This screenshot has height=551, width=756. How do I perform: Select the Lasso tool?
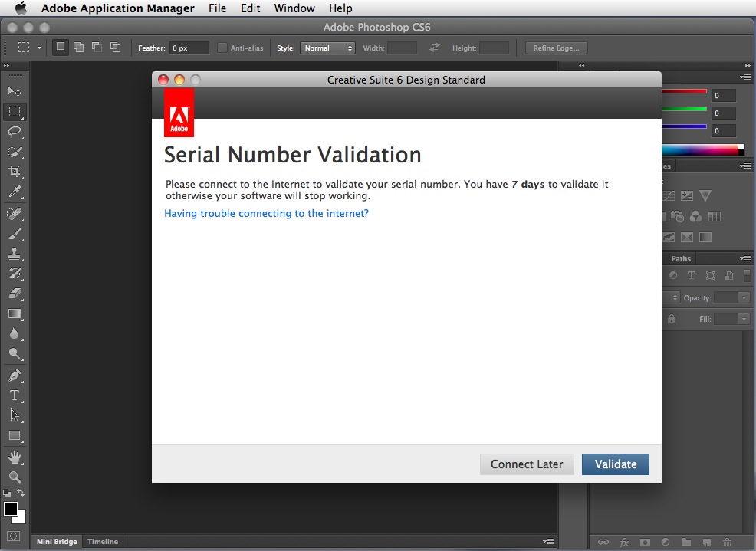pos(14,132)
